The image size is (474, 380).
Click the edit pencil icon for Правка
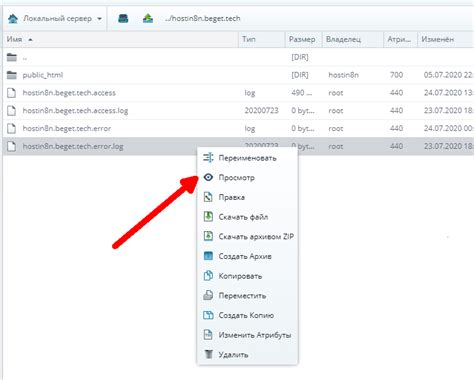coord(208,197)
